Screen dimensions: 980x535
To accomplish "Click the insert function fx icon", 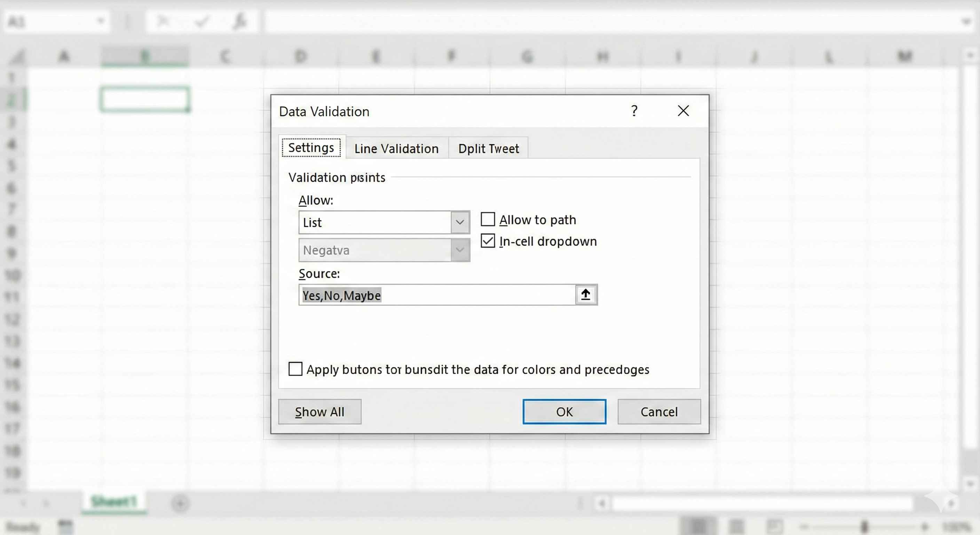I will click(240, 21).
